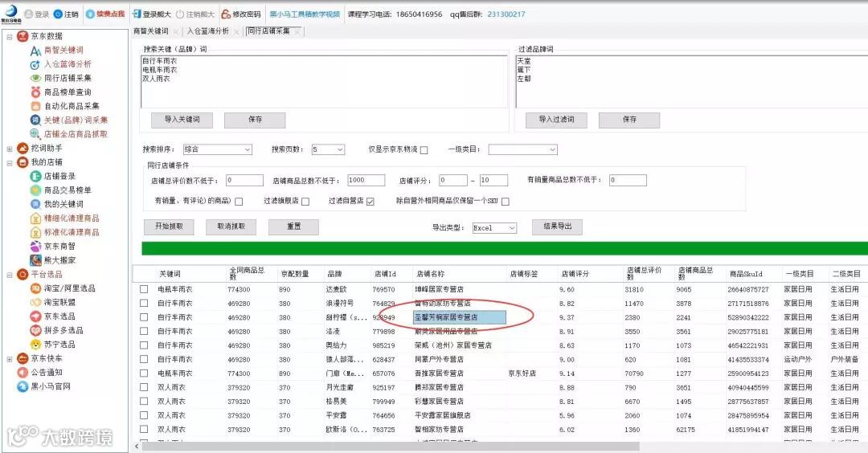Image resolution: width=868 pixels, height=453 pixels.
Task: Click the 店铺商品总数不低于 input field
Action: 366,180
